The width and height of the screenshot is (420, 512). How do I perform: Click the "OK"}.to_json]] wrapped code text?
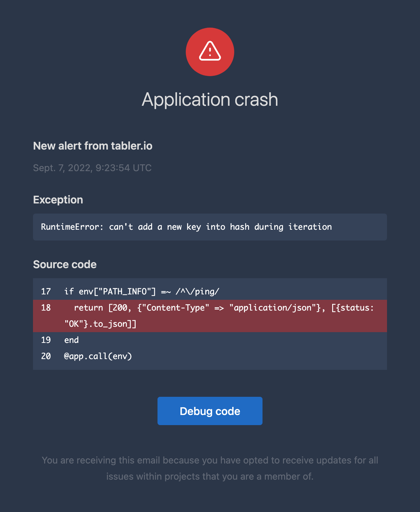100,324
